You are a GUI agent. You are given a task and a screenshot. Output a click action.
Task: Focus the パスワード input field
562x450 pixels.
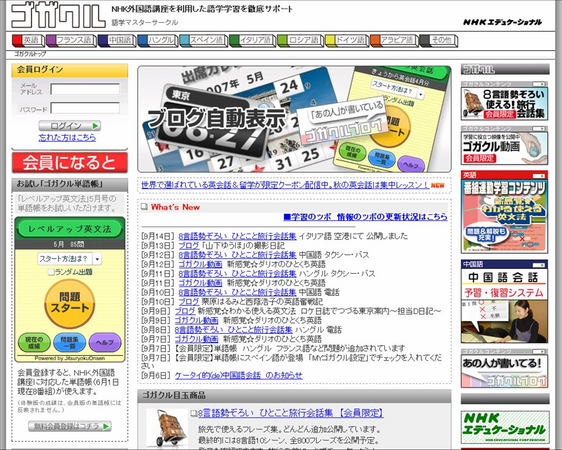pyautogui.click(x=85, y=108)
